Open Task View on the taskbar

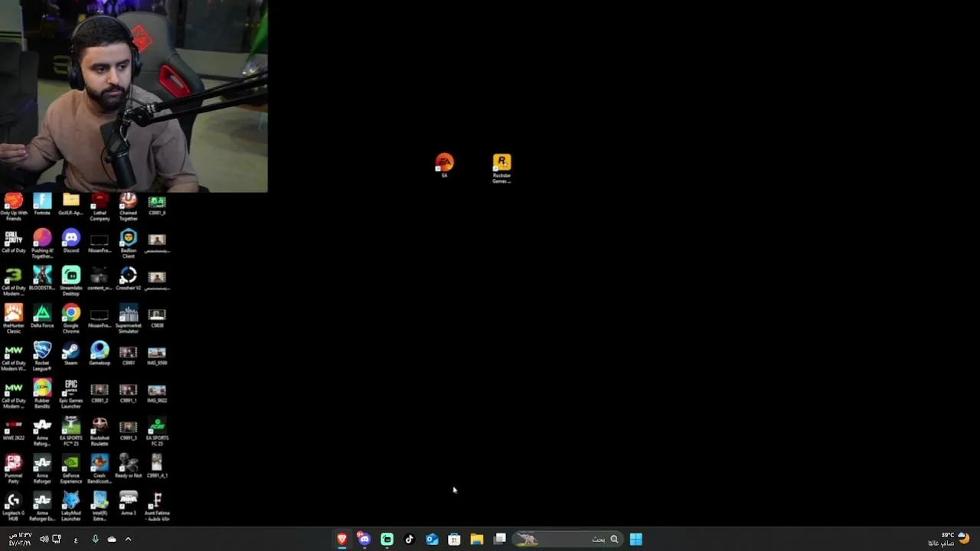500,539
